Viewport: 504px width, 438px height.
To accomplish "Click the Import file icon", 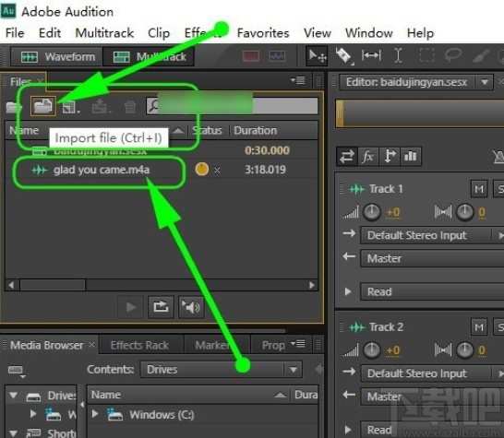I will click(43, 106).
